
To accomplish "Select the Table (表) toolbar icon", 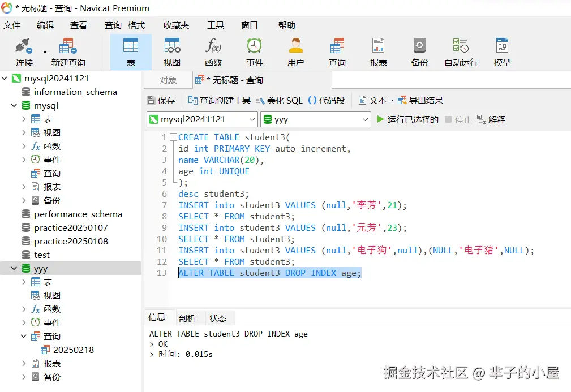I will coord(131,46).
